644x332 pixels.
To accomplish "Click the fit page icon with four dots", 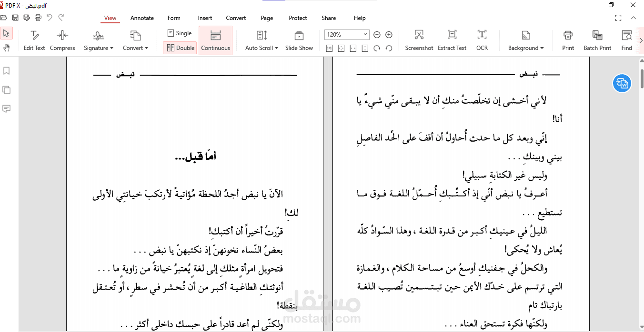I will [x=341, y=48].
